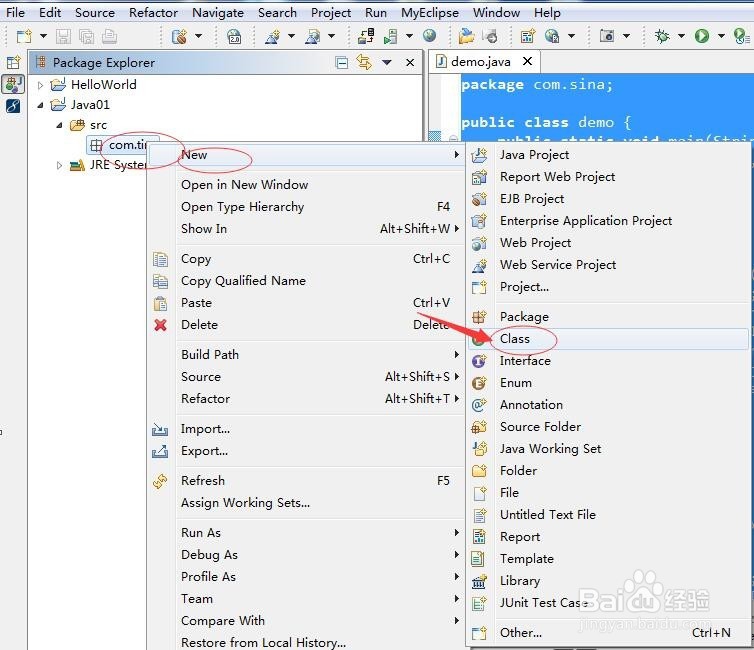Screen dimensions: 754x650
Task: Open the Debug As submenu
Action: click(x=306, y=555)
